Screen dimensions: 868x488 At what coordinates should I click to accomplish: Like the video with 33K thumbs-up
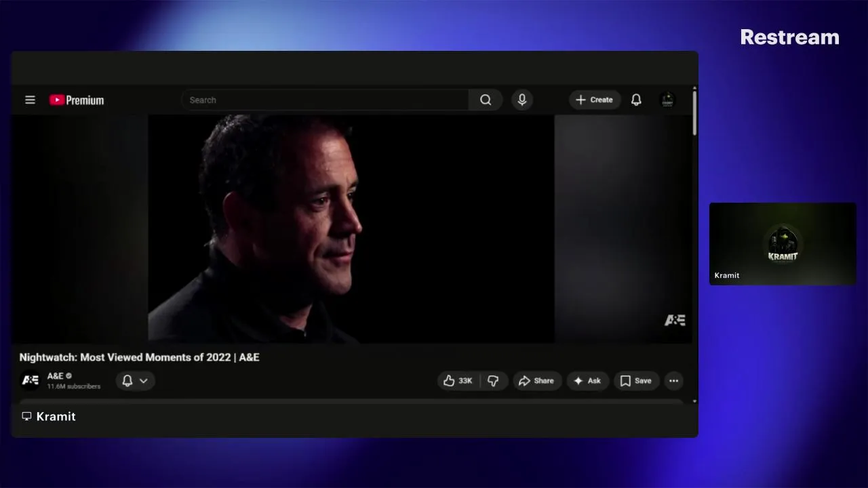(458, 381)
